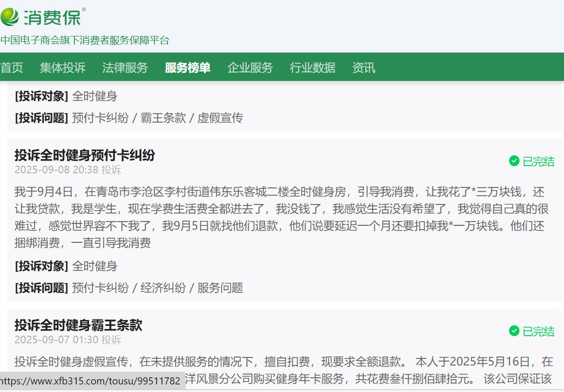
Task: Open the 资讯 section
Action: click(364, 68)
